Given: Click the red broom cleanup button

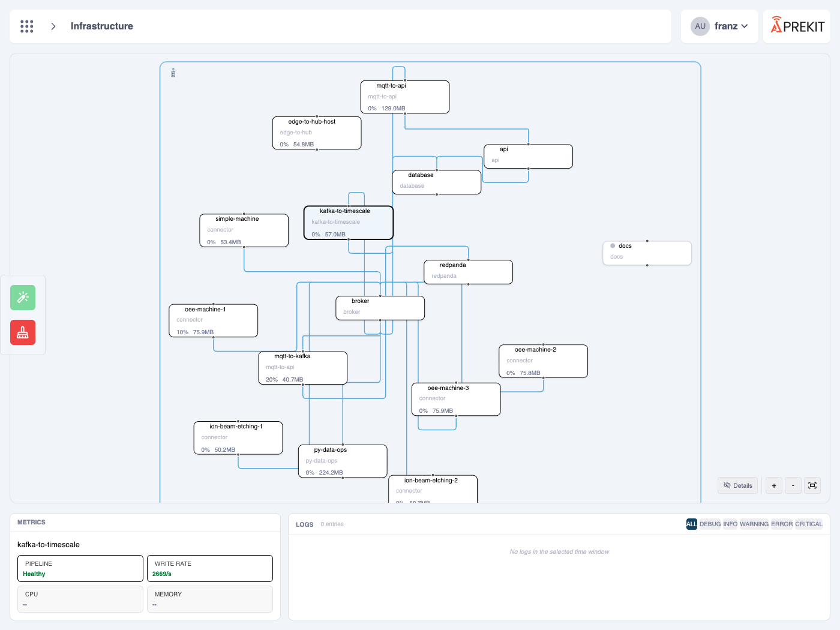Looking at the screenshot, I should [23, 332].
